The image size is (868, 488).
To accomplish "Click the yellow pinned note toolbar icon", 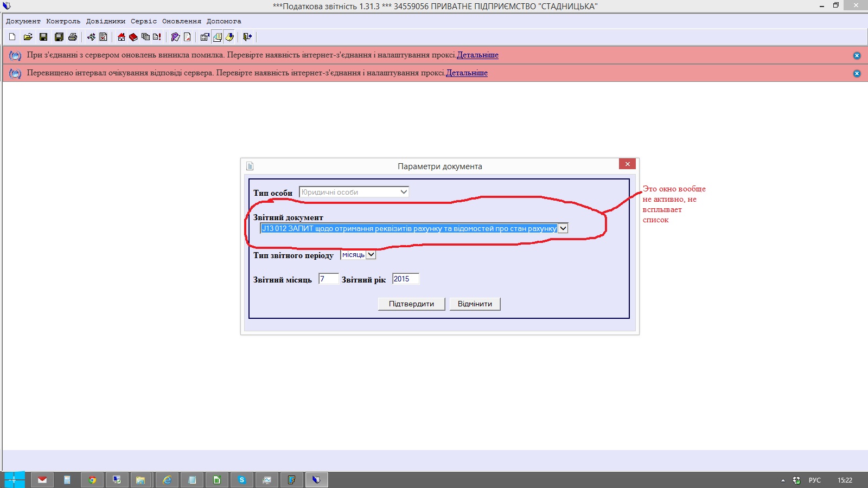I will click(229, 37).
